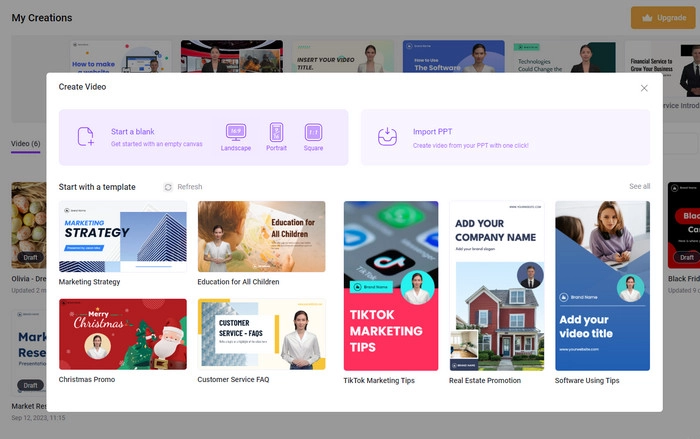Click the crown Upgrade button
The image size is (700, 439).
(665, 17)
